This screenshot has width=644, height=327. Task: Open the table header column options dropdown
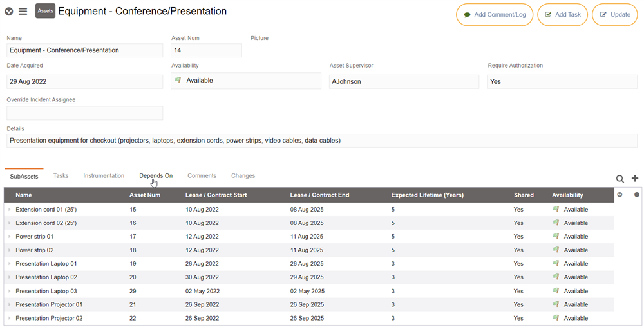pos(620,195)
